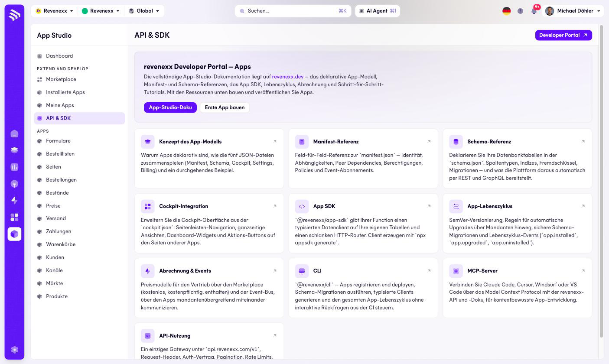Open Bestände in the sidebar
The width and height of the screenshot is (609, 364).
(x=79, y=193)
